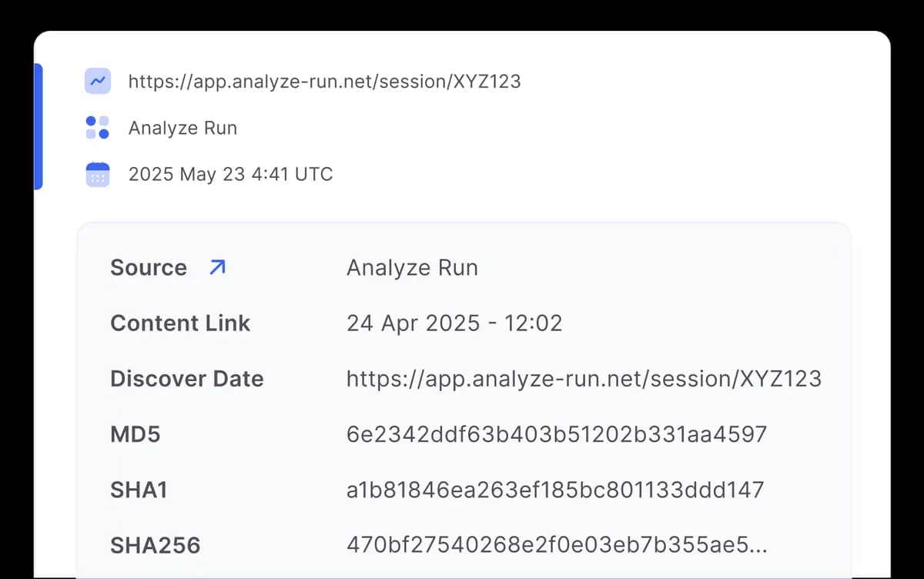Select the SHA1 hash value

(554, 490)
